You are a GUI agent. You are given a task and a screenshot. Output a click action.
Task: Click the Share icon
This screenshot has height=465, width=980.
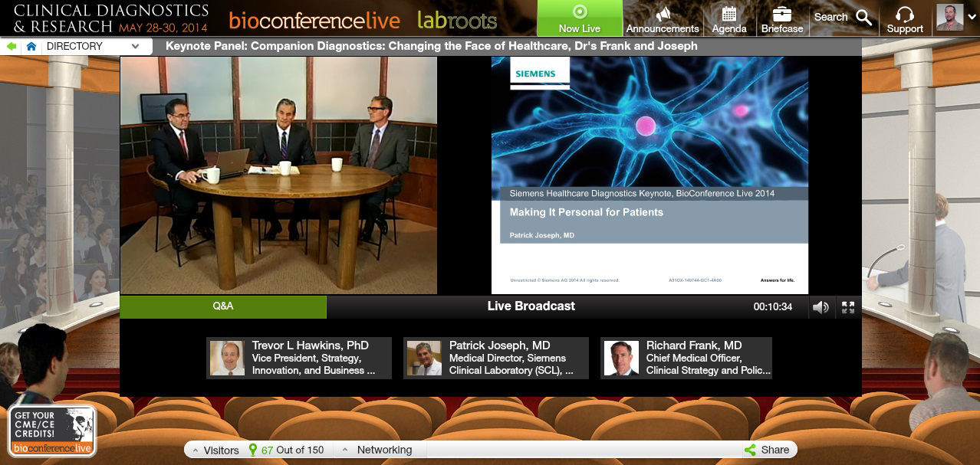click(x=750, y=450)
